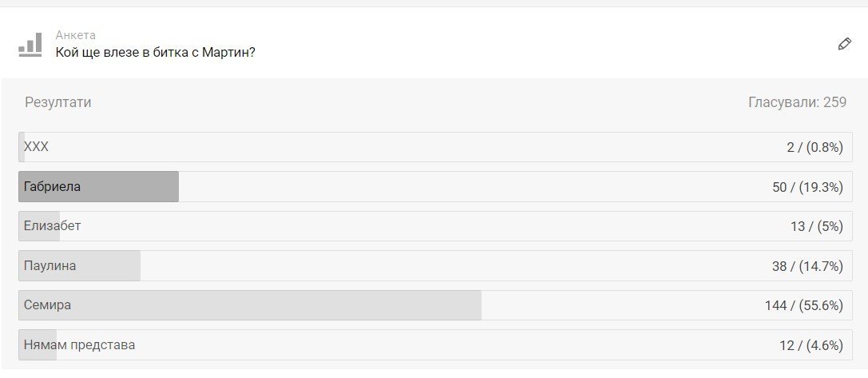Click the end of Габриела's dark highlighted bar
Screen dimensions: 868x378
coord(175,186)
